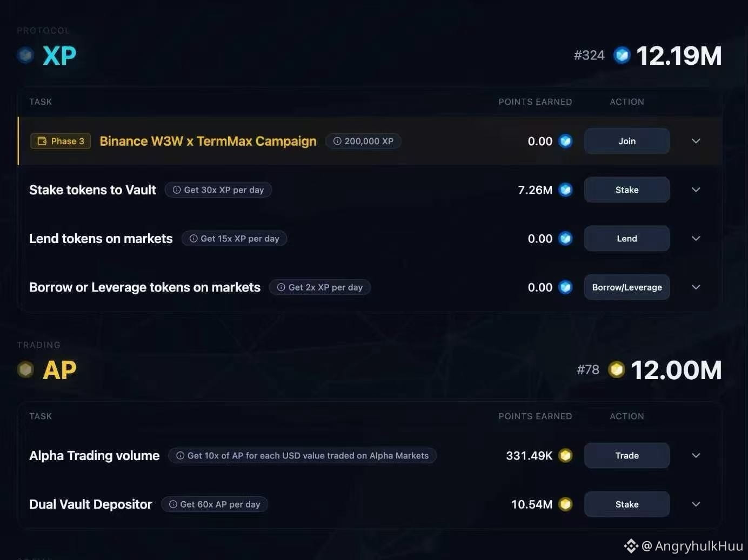Click the 12.00M AP total
The image size is (748, 560).
click(x=676, y=370)
